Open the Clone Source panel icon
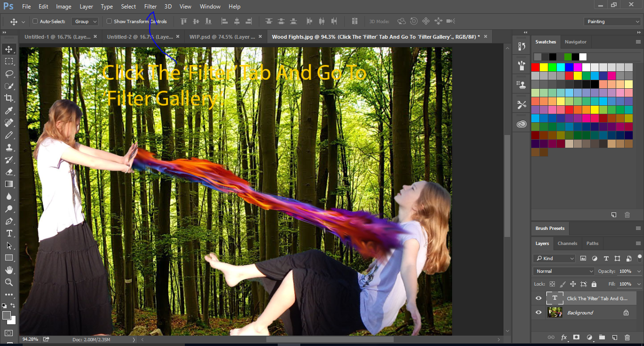The width and height of the screenshot is (644, 346). pyautogui.click(x=521, y=85)
